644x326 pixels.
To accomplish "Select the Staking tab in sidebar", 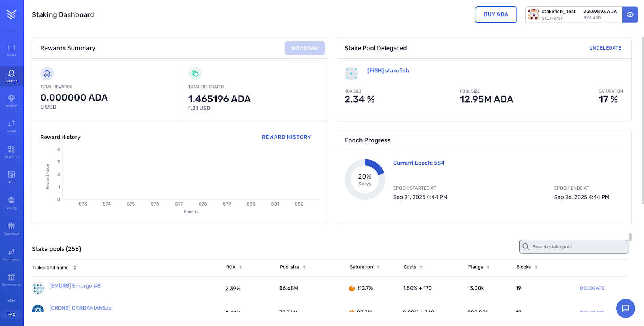I will [12, 76].
